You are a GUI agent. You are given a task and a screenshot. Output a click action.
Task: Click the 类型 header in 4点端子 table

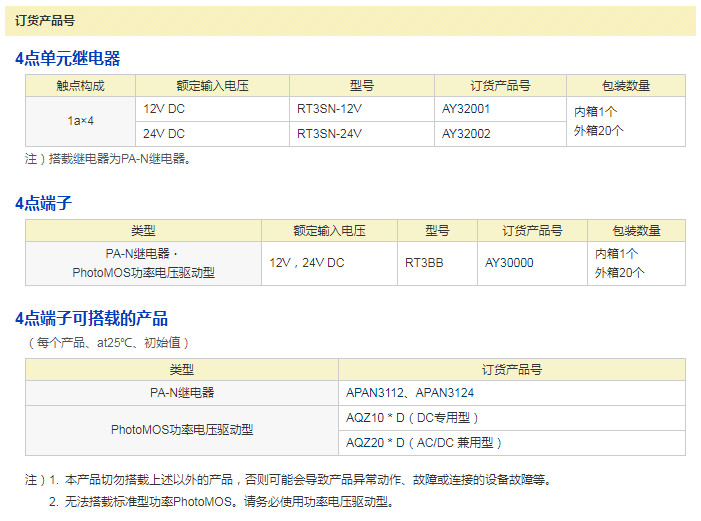(x=143, y=231)
